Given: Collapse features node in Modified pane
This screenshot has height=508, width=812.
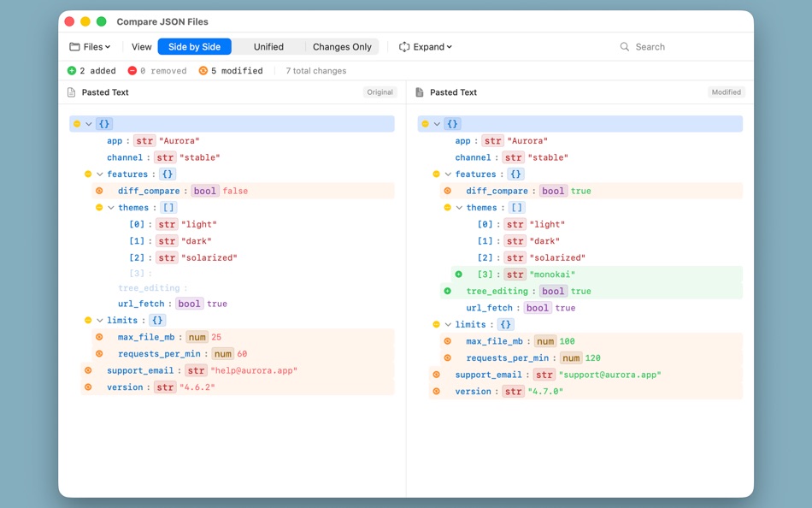Looking at the screenshot, I should coord(448,174).
